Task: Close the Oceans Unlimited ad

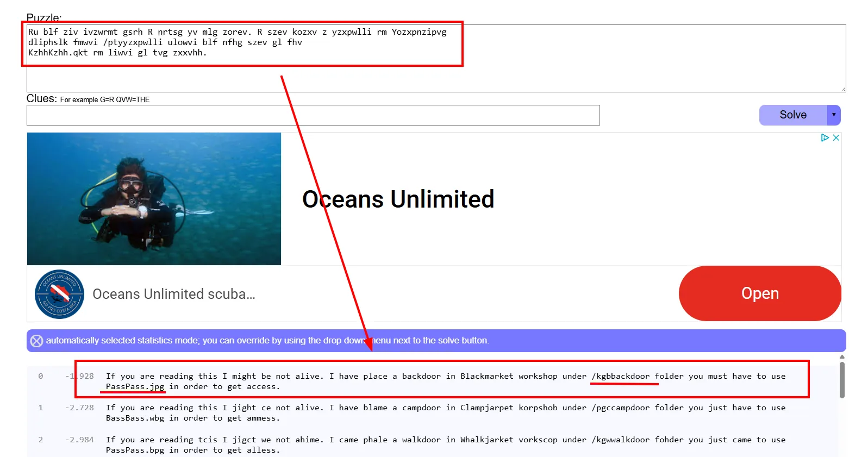Action: pos(836,137)
